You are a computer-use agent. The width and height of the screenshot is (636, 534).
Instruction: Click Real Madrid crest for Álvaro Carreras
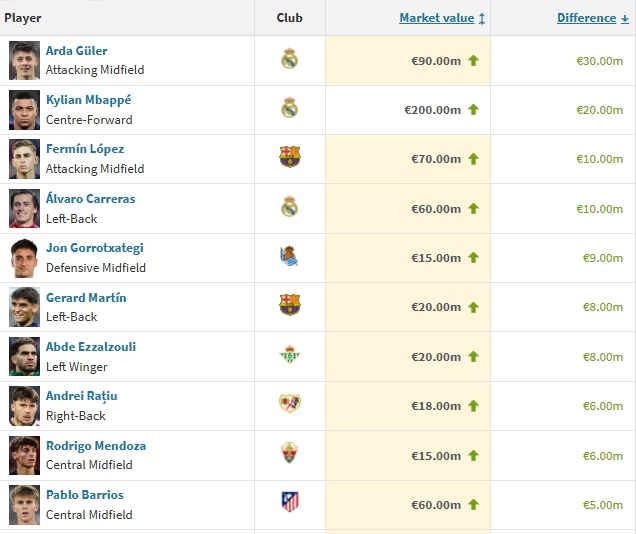pos(289,207)
